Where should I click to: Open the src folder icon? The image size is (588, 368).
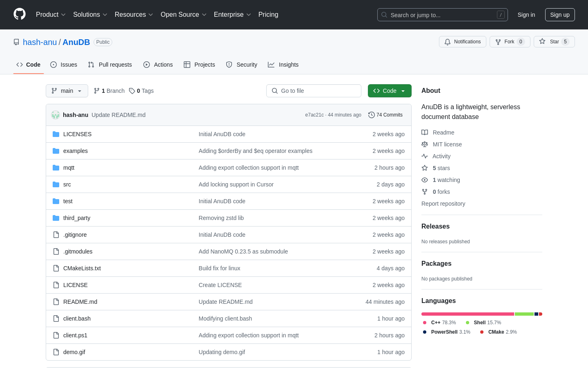click(x=56, y=184)
